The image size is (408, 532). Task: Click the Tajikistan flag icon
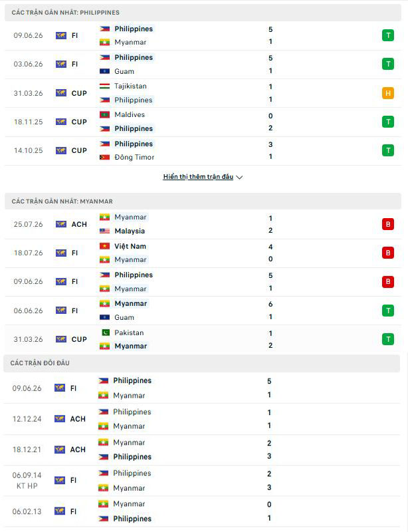[104, 86]
